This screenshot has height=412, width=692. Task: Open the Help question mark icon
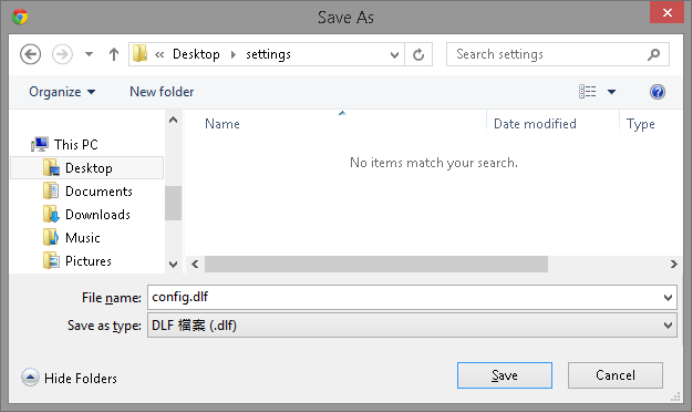click(x=657, y=92)
